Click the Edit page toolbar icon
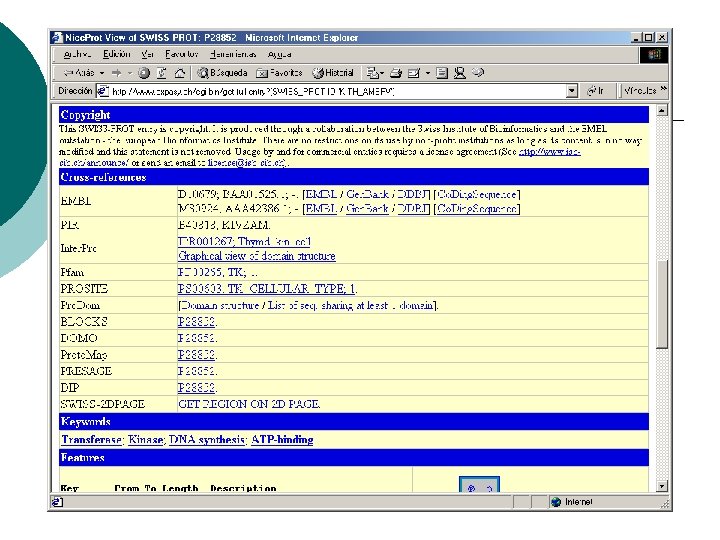 pos(414,73)
